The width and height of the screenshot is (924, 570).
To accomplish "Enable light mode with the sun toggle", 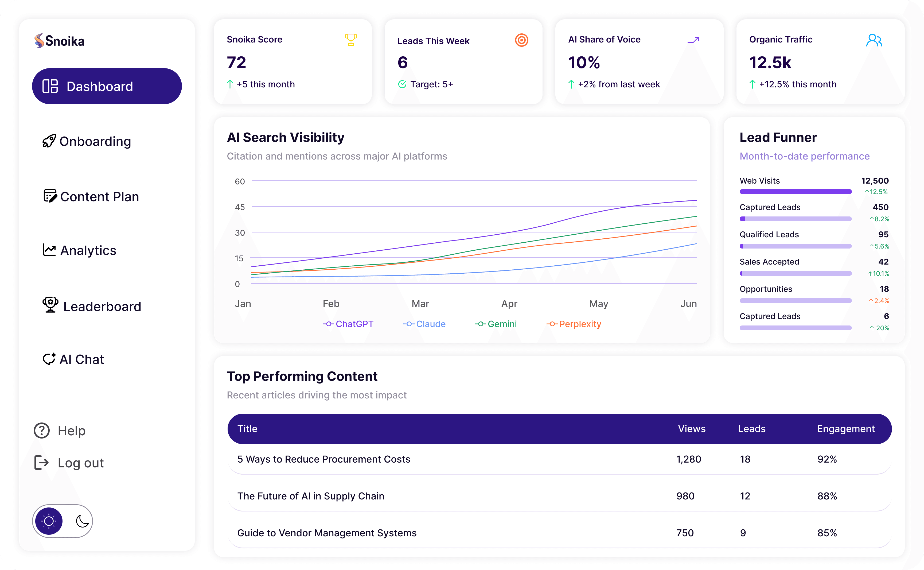I will coord(48,521).
